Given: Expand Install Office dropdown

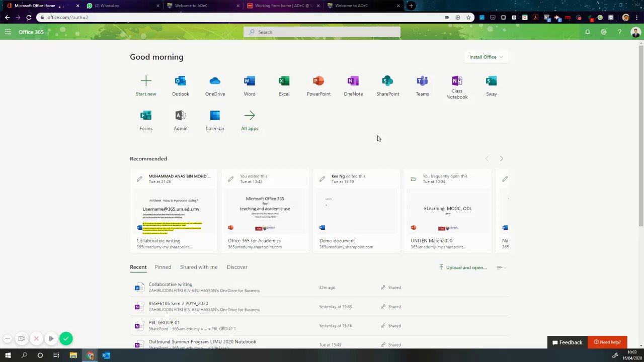Looking at the screenshot, I should pos(486,57).
